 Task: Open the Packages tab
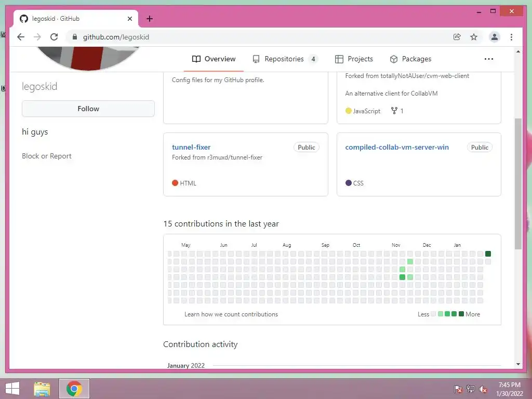tap(410, 59)
